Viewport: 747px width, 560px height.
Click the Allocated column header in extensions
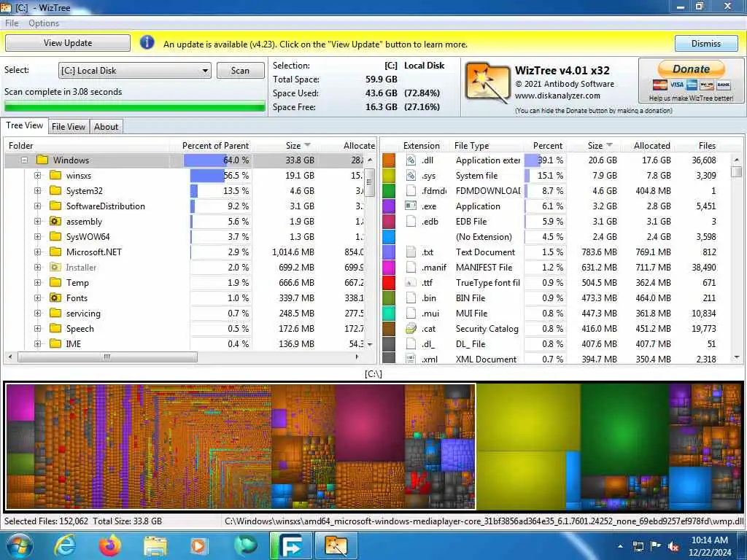[x=651, y=146]
